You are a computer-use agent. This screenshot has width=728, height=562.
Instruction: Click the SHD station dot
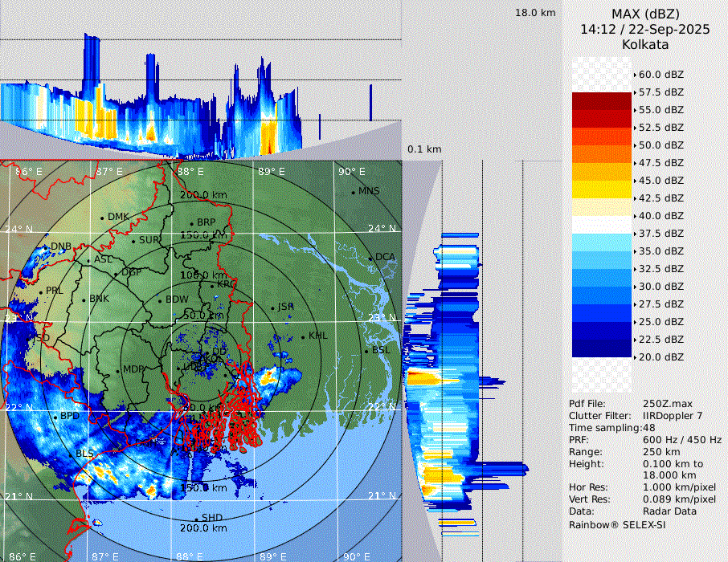pos(197,519)
